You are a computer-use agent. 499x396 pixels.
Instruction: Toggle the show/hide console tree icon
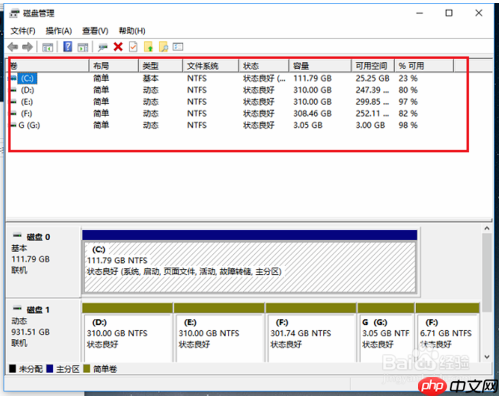click(47, 47)
